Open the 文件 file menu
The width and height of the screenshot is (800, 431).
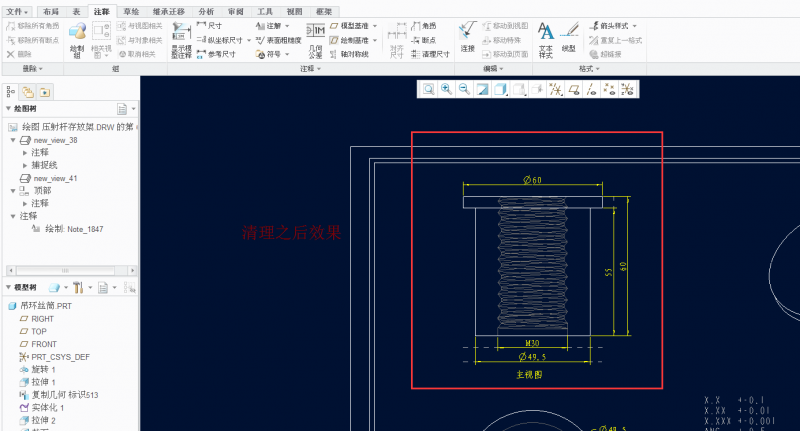tap(17, 11)
